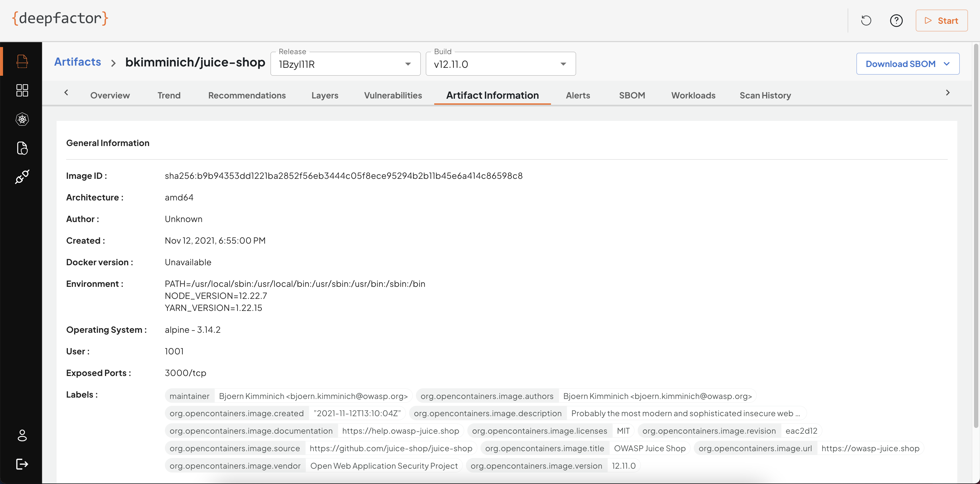
Task: Click the https://github.com/juice-shop/juice-shop label value
Action: pos(391,448)
